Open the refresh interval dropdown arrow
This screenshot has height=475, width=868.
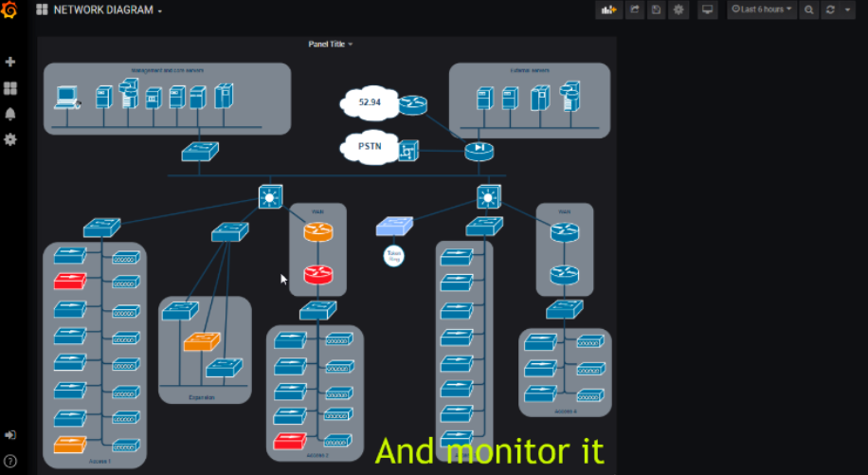point(847,9)
